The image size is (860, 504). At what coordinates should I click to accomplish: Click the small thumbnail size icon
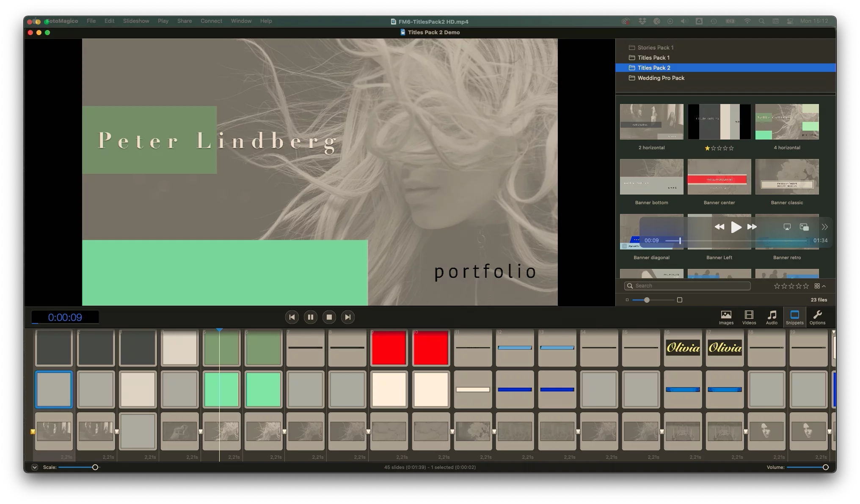[x=627, y=300]
